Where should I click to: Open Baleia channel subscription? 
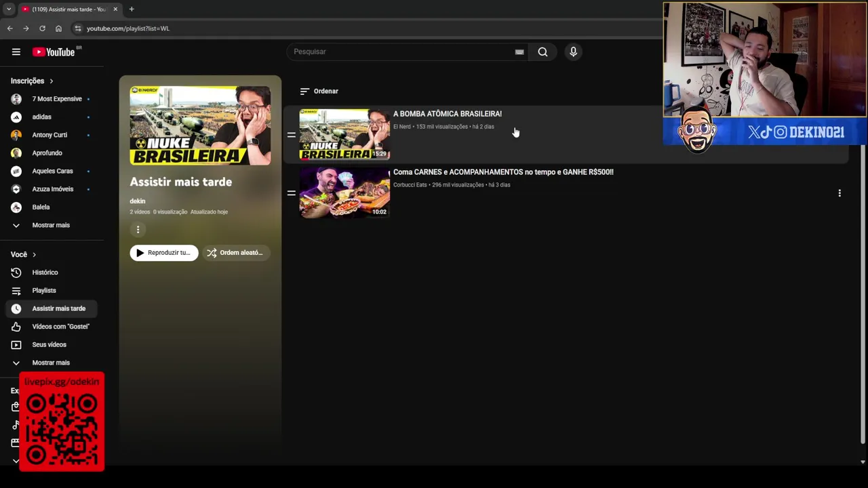pos(51,207)
